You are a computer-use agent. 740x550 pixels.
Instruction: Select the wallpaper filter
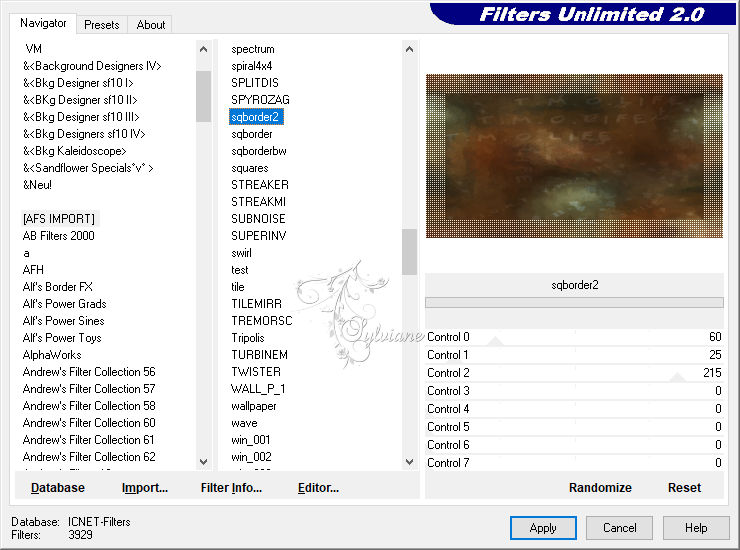(x=253, y=406)
